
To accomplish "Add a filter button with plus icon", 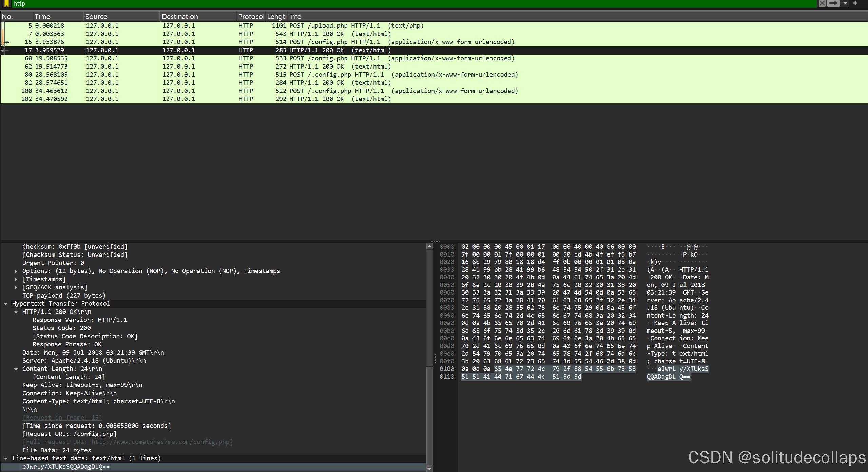I will (855, 3).
